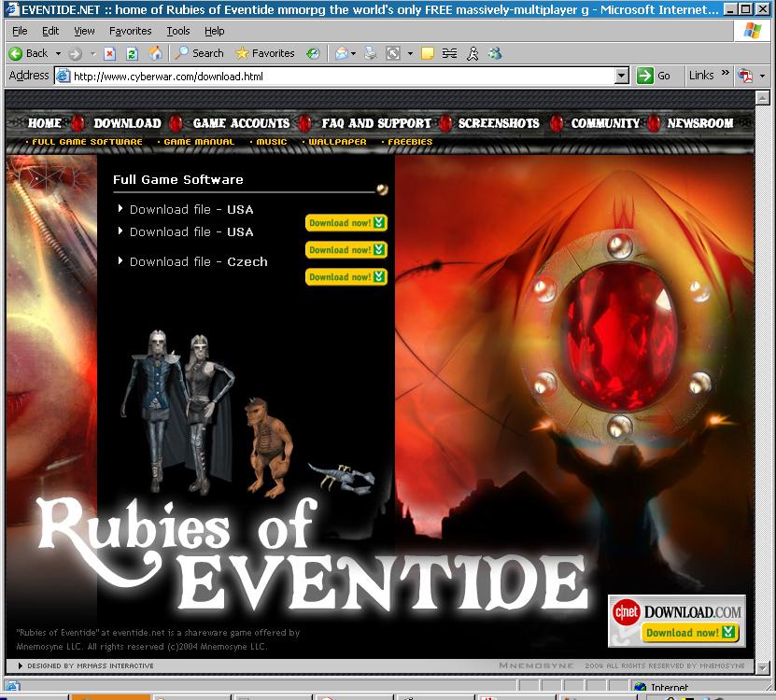Click the address bar URL field
776x700 pixels.
(343, 77)
